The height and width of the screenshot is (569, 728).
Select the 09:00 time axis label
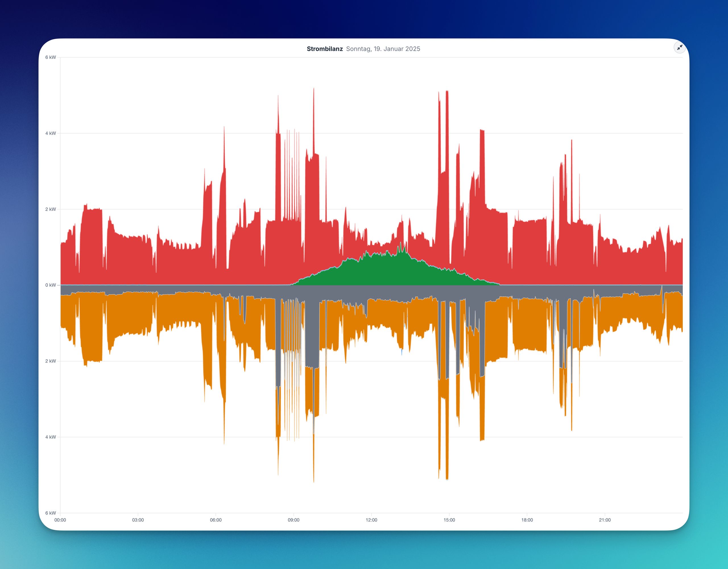tap(293, 520)
